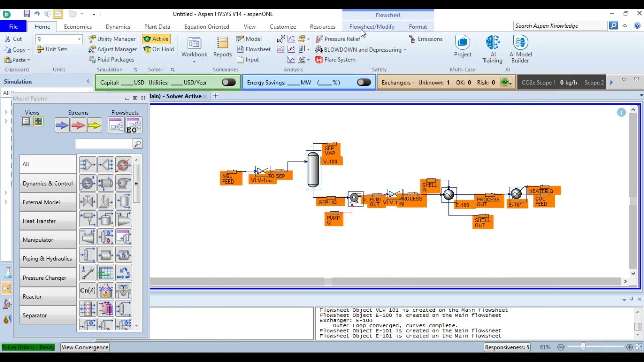
Task: Adjust the zoom slider in status bar
Action: (583, 347)
